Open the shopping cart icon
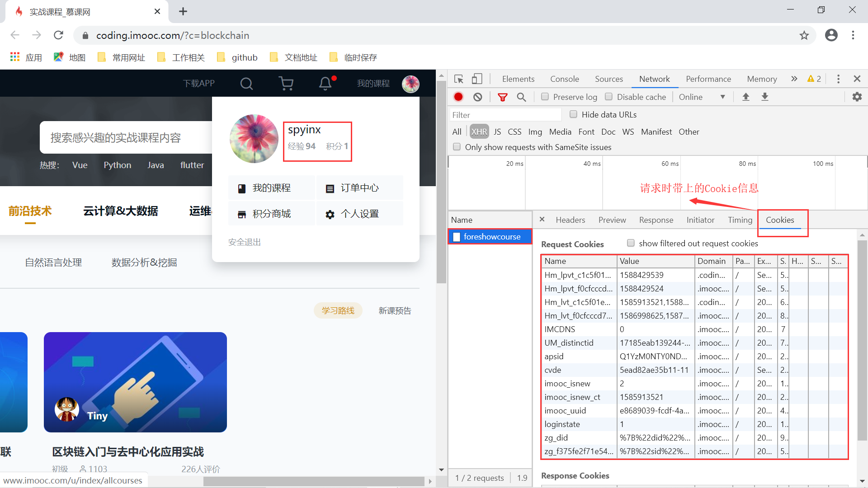 286,83
